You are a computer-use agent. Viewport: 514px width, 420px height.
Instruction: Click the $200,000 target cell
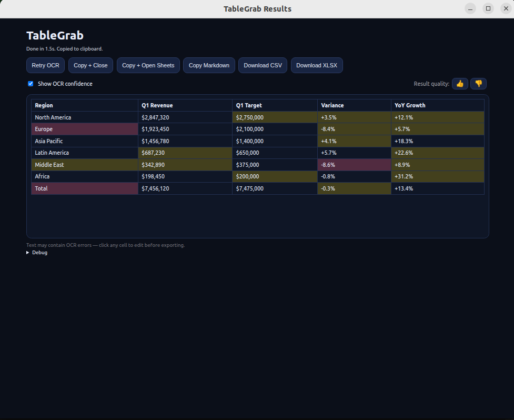point(275,176)
